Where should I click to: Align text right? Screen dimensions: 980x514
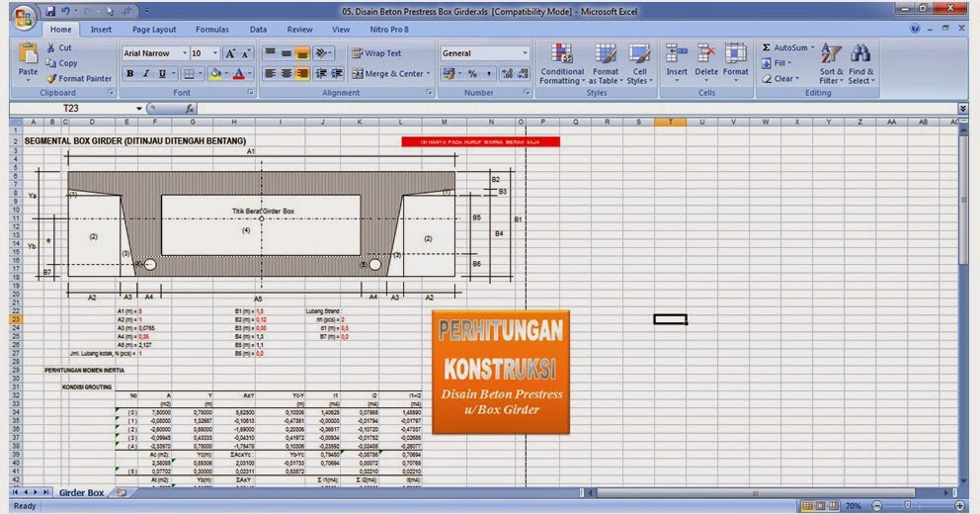click(302, 74)
